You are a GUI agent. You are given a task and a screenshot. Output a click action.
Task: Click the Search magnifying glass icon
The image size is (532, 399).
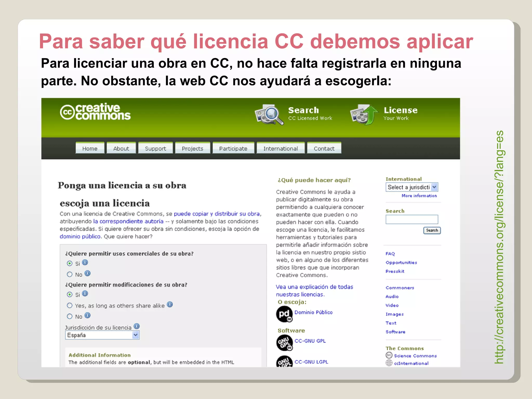(x=269, y=115)
